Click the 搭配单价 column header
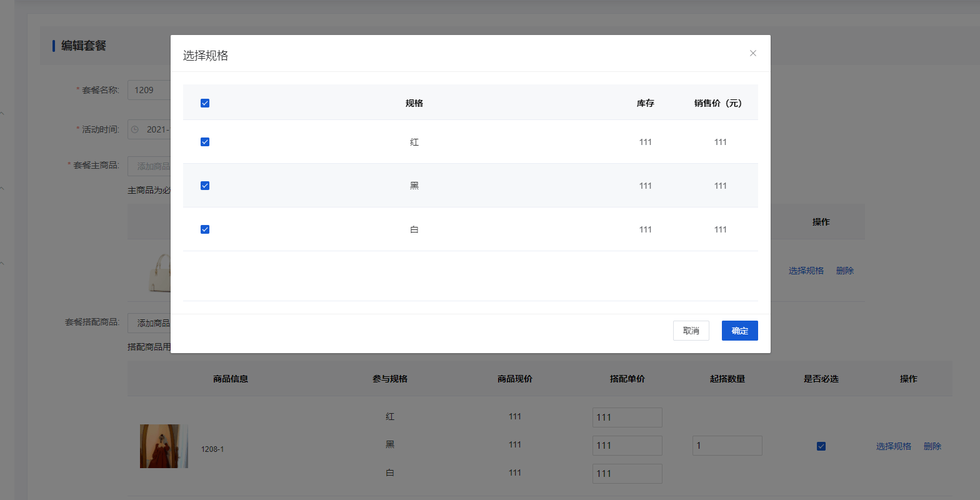Screen dimensions: 980x500 pos(627,379)
